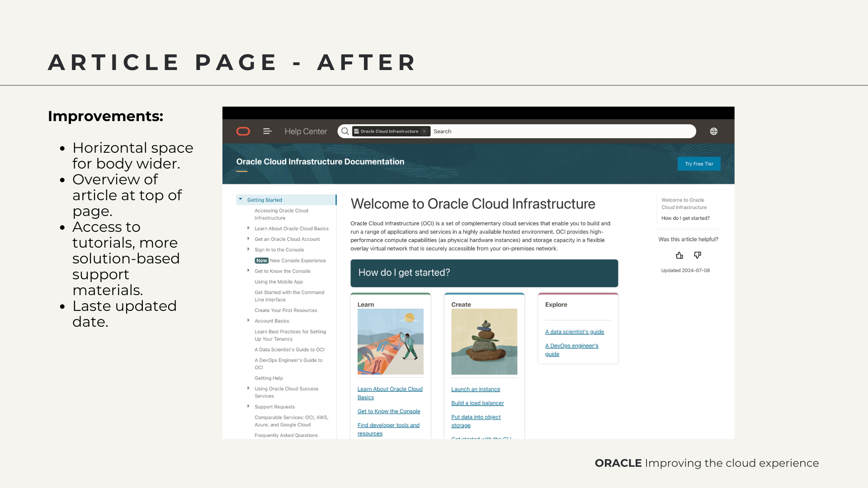
Task: Click the thumbs up icon
Action: point(679,255)
